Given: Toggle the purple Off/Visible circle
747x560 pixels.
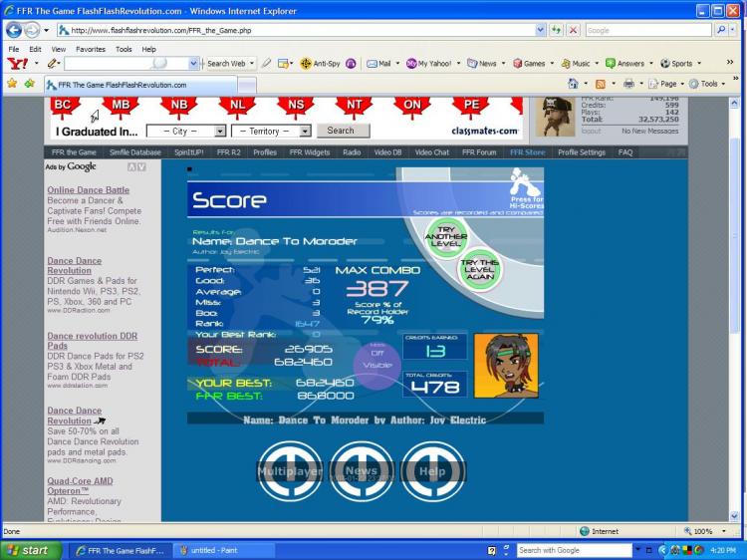Looking at the screenshot, I should 375,359.
